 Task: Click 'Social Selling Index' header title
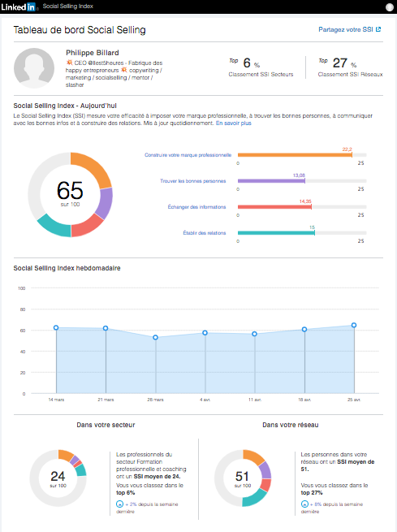[68, 6]
